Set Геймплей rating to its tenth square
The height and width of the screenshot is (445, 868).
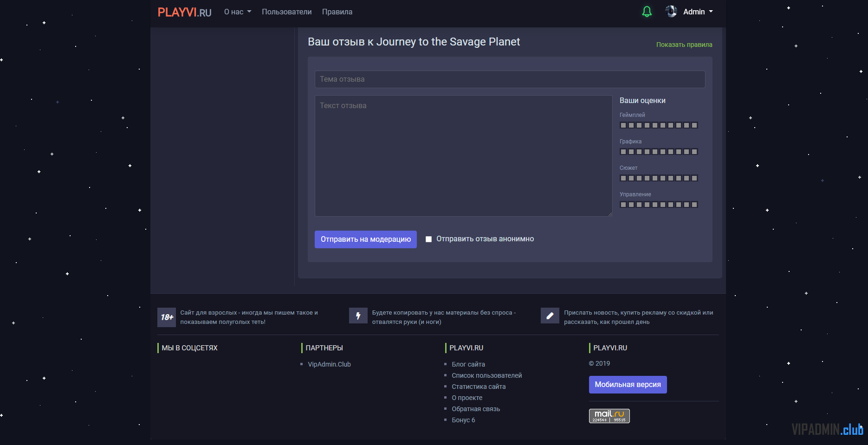pos(694,125)
